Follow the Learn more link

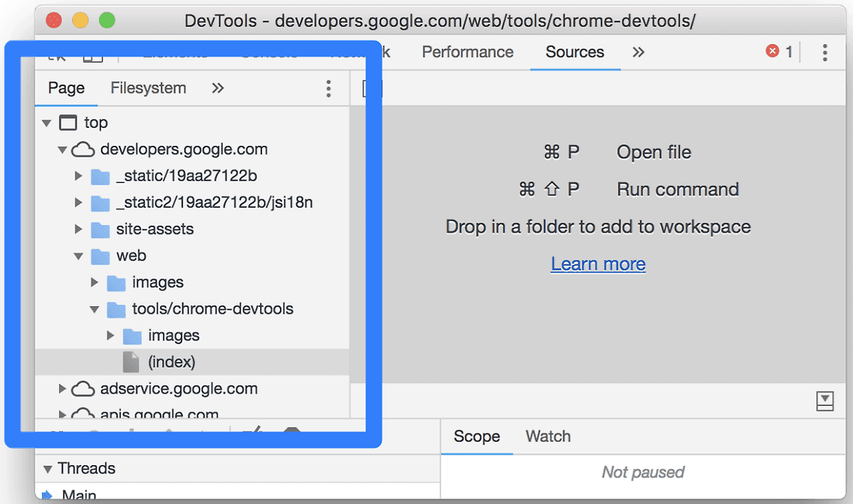point(598,264)
